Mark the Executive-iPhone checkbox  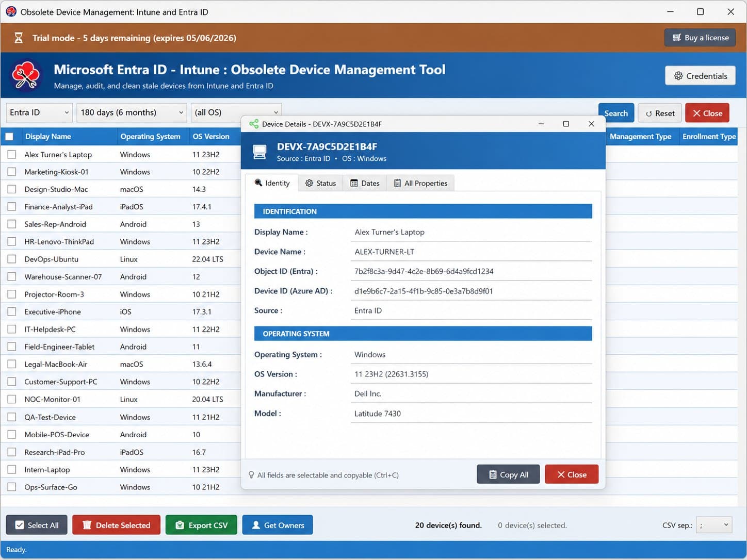tap(11, 312)
